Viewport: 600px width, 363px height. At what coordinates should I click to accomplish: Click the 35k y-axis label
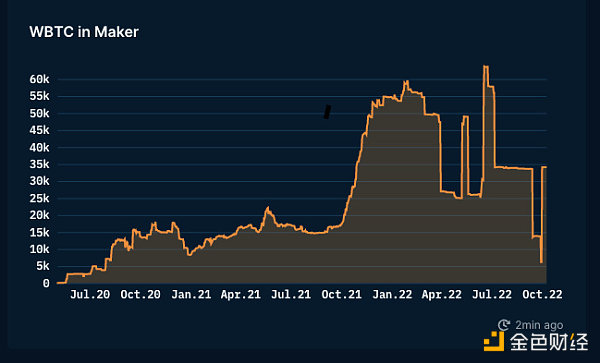click(39, 164)
